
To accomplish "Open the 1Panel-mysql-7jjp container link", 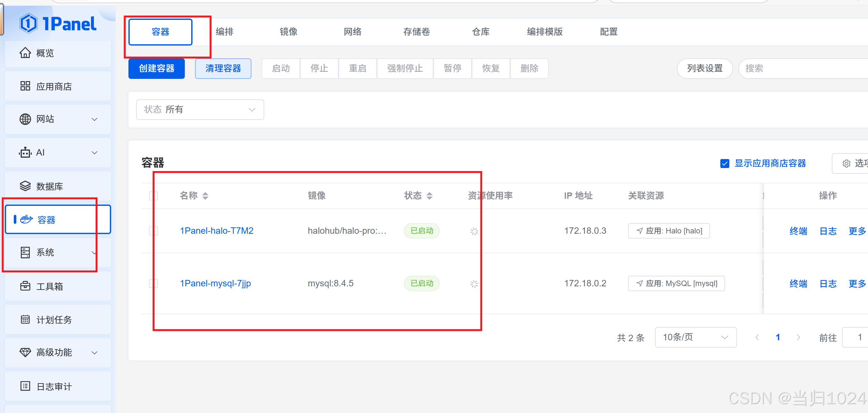I will click(215, 283).
